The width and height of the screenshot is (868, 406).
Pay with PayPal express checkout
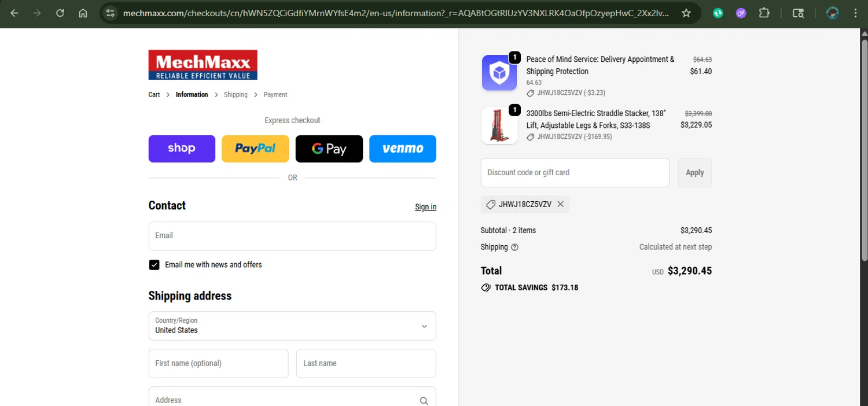[x=255, y=149]
